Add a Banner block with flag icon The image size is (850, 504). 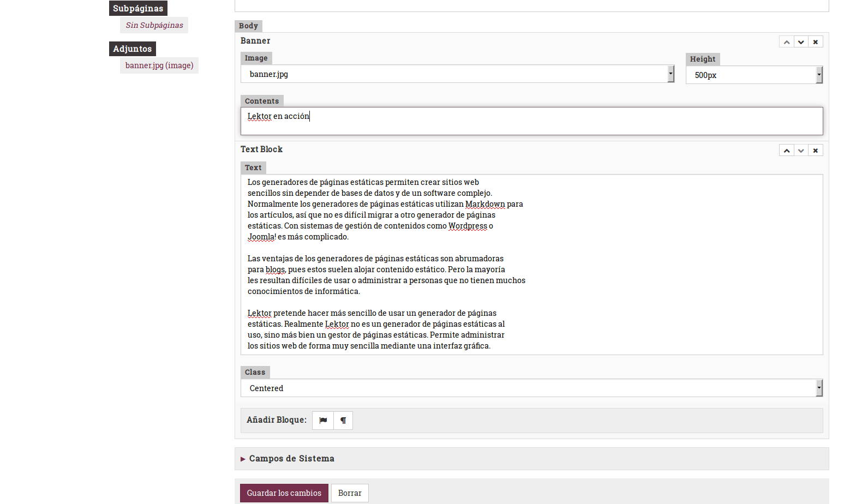(323, 421)
